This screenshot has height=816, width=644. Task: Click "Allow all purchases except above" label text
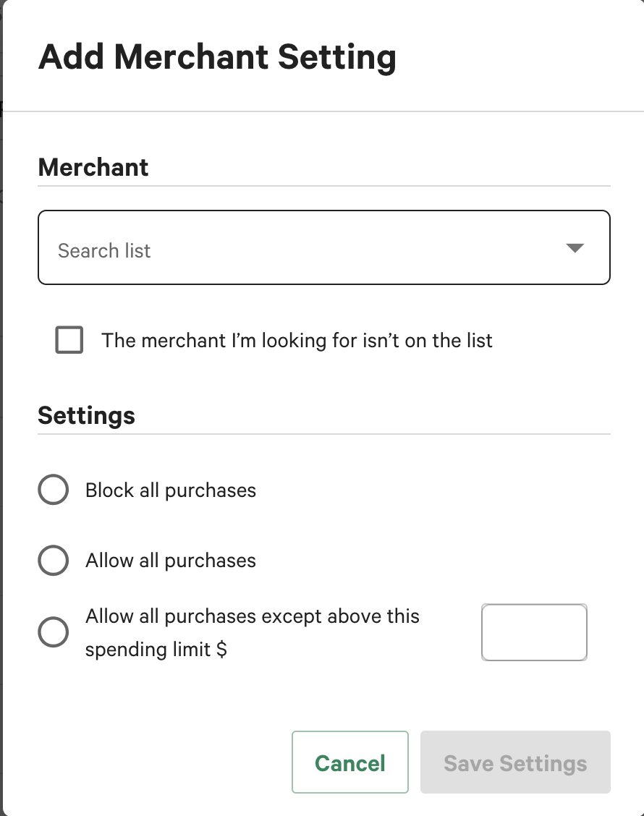[253, 616]
